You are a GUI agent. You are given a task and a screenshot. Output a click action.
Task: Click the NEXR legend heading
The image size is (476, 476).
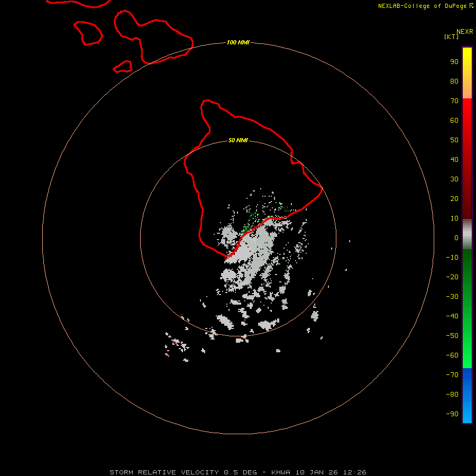(x=465, y=32)
